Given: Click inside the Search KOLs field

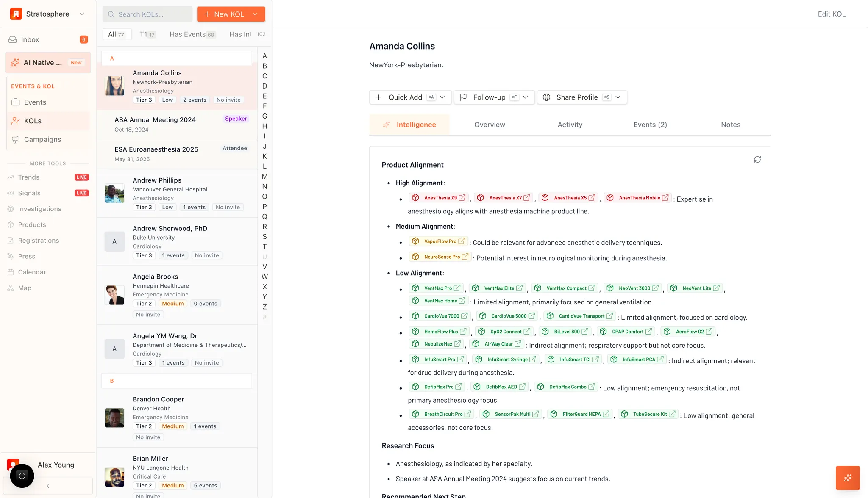Looking at the screenshot, I should point(147,14).
